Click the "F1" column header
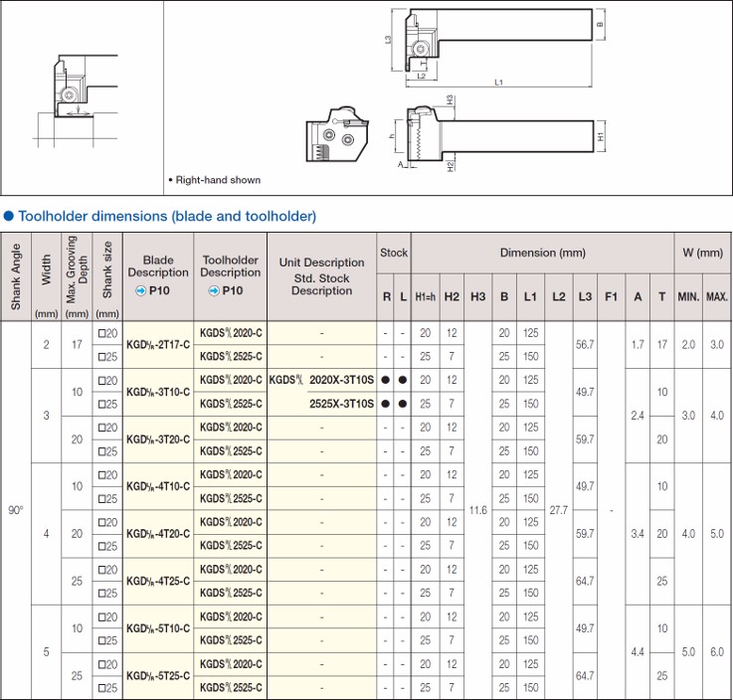 611,296
